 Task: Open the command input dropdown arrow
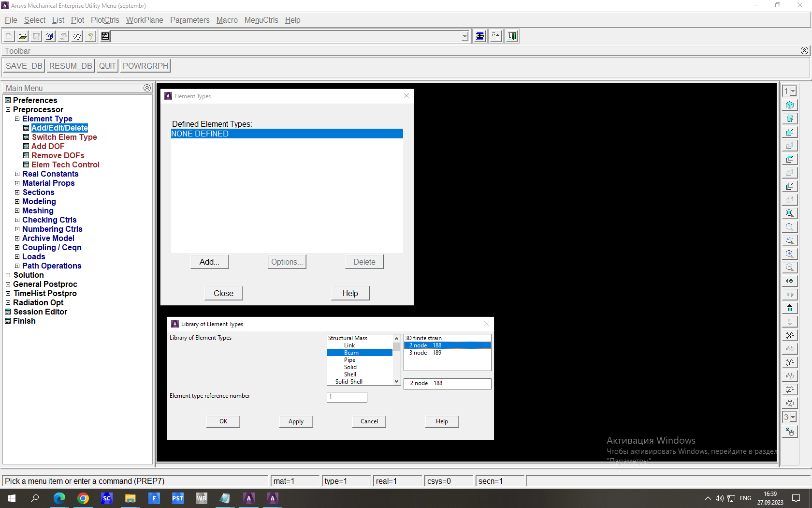465,36
